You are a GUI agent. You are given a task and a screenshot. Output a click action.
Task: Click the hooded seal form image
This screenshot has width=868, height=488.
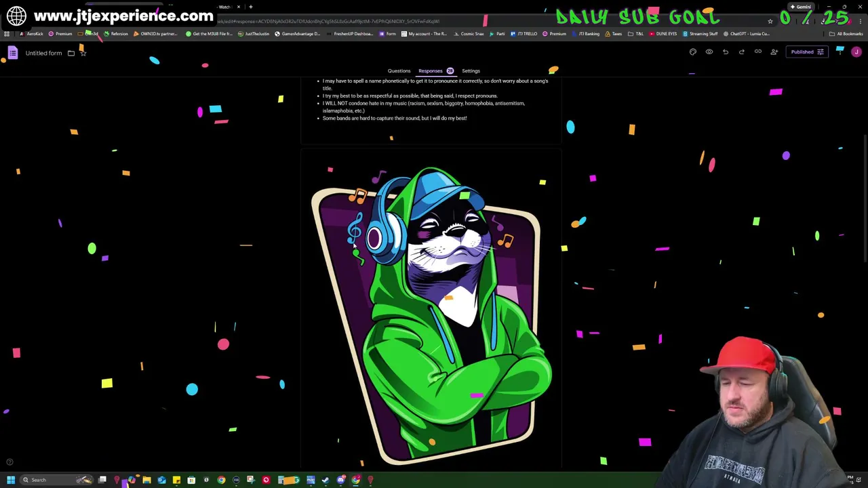pyautogui.click(x=431, y=315)
